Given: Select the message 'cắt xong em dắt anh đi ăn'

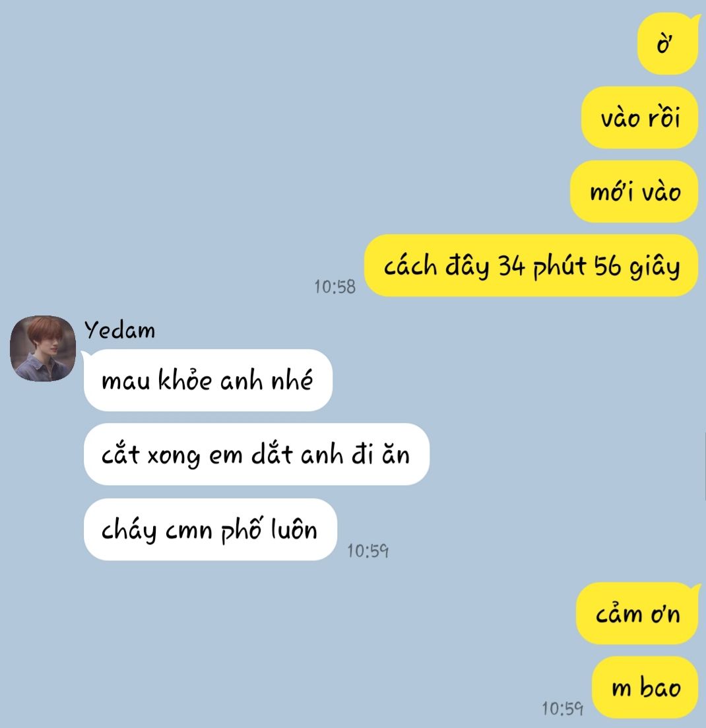Looking at the screenshot, I should 256,455.
